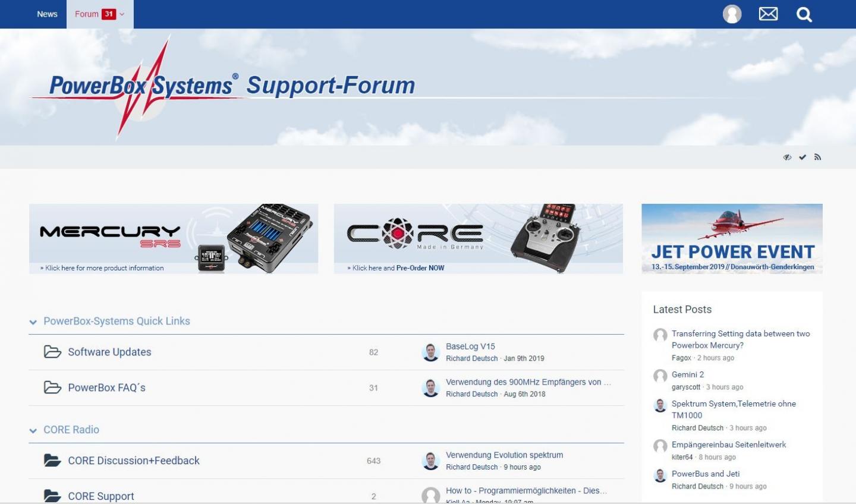This screenshot has height=504, width=856.
Task: Click the PowerBox FAQ's folder icon
Action: (52, 388)
